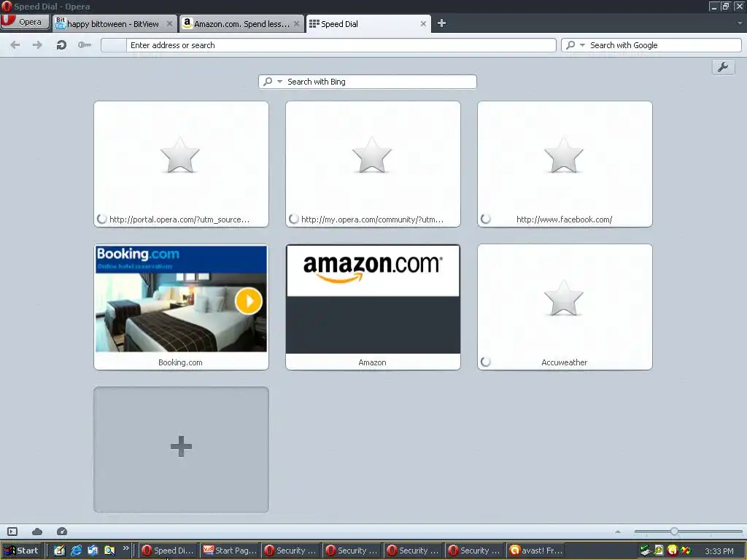Go forward with the forward arrow
The image size is (747, 560).
pyautogui.click(x=37, y=44)
